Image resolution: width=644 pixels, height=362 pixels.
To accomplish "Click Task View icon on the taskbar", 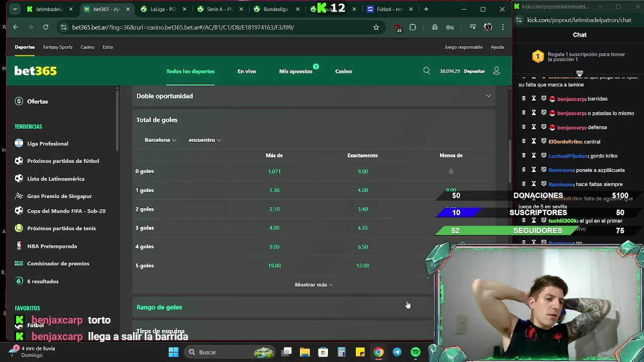I will pos(287,352).
